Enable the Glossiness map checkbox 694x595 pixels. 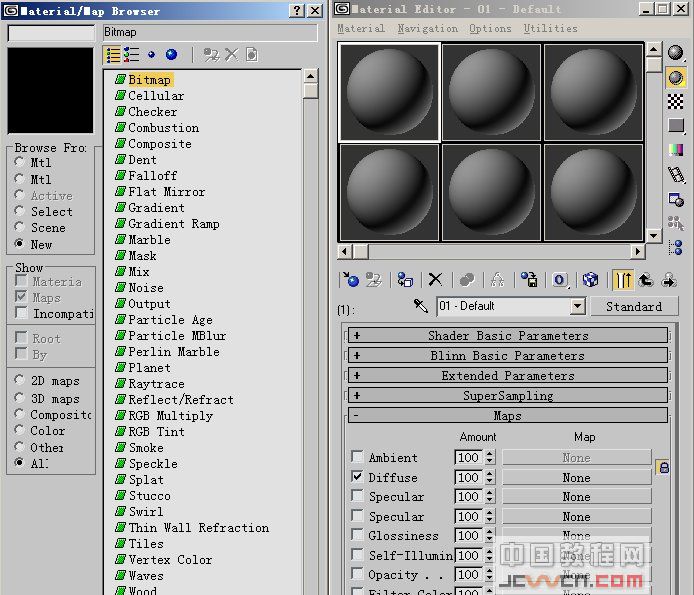click(x=357, y=534)
